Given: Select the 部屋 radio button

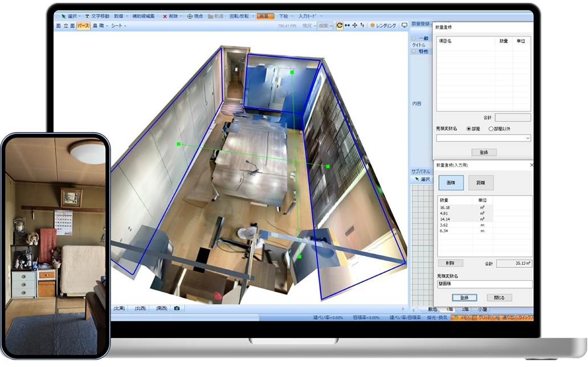Looking at the screenshot, I should click(x=469, y=129).
